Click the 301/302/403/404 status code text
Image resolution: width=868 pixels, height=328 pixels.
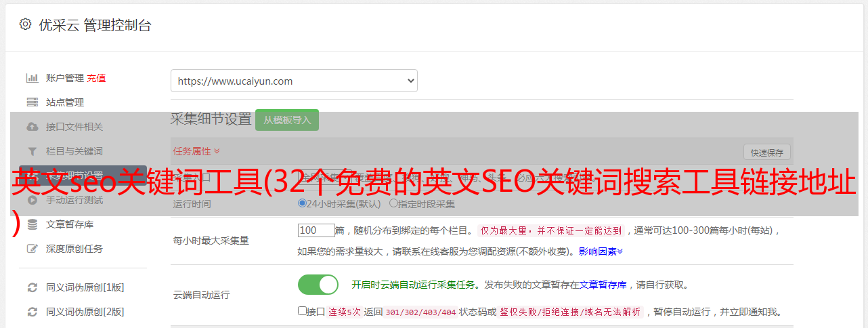[420, 312]
